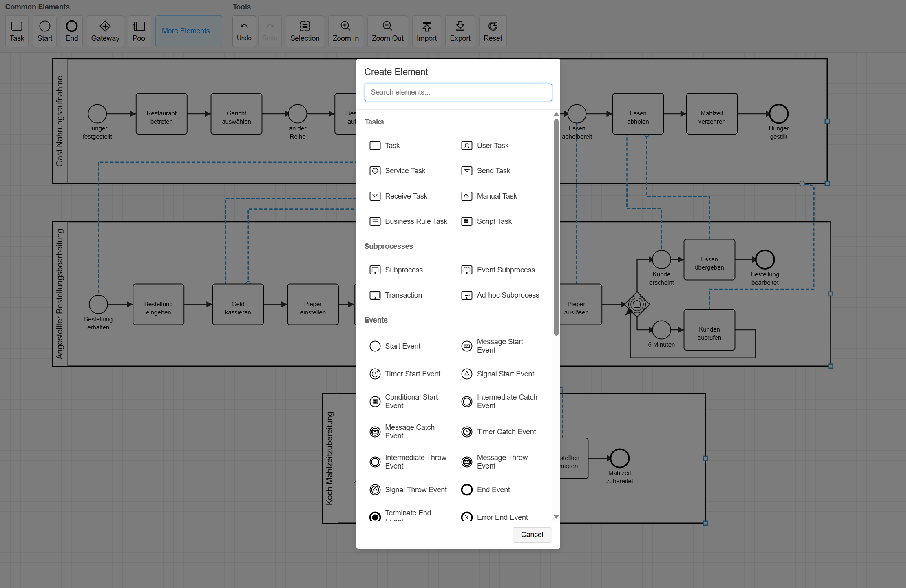This screenshot has width=906, height=588.
Task: Select the Start event toolbar button
Action: point(45,31)
